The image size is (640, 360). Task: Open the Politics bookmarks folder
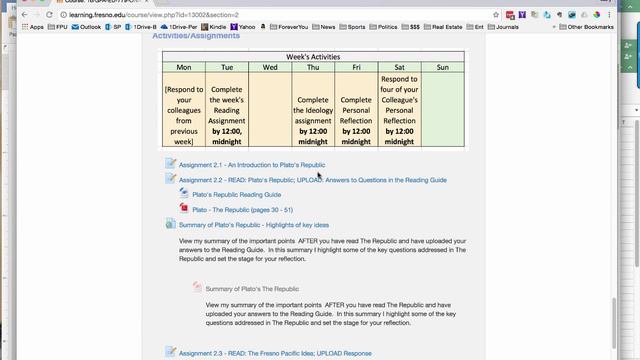tap(383, 27)
